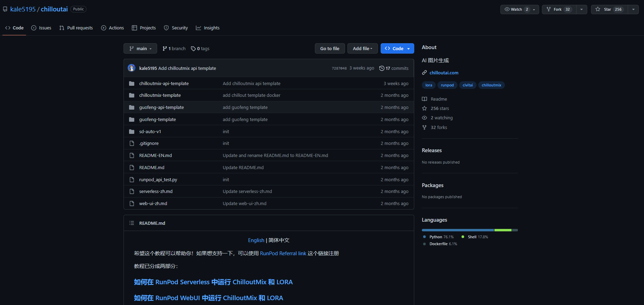Viewport: 644px width, 305px height.
Task: Click the Python segment of language bar
Action: click(x=458, y=230)
